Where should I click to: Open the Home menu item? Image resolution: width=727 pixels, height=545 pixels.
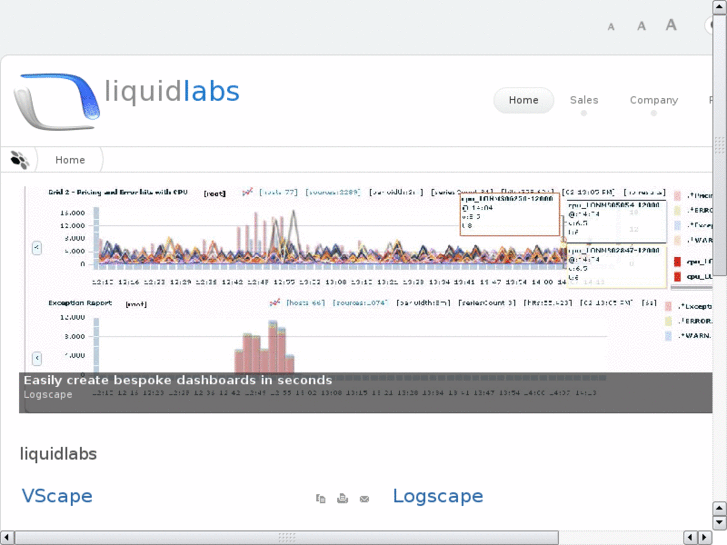(x=523, y=100)
